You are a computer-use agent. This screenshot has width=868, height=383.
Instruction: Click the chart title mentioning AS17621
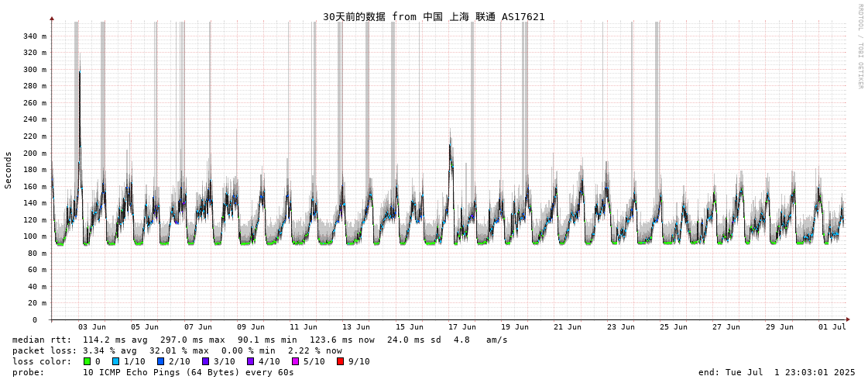[434, 17]
